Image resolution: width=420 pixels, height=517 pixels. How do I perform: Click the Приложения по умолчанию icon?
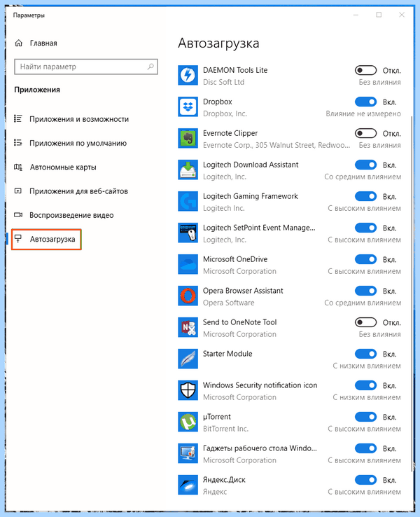click(x=18, y=143)
